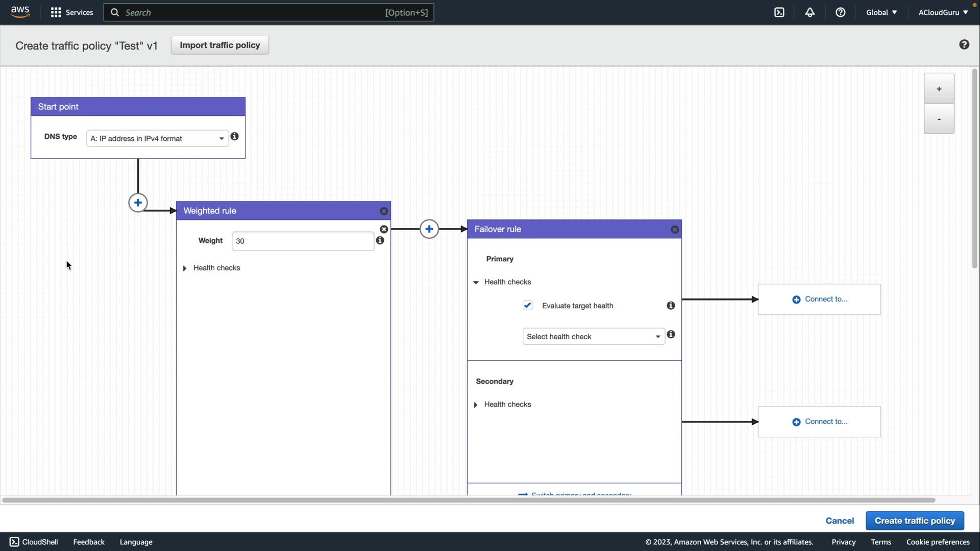Image resolution: width=980 pixels, height=551 pixels.
Task: Remove the Weighted rule box
Action: 384,211
